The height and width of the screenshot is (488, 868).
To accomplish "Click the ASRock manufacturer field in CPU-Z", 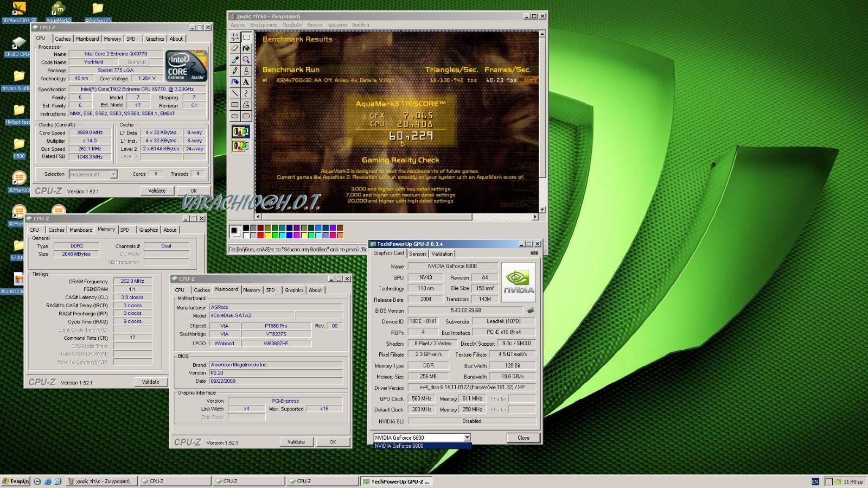I will [x=276, y=307].
